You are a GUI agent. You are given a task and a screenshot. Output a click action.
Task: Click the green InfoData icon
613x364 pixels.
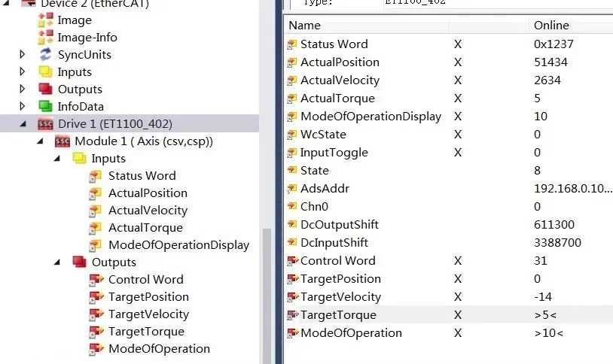tap(45, 106)
